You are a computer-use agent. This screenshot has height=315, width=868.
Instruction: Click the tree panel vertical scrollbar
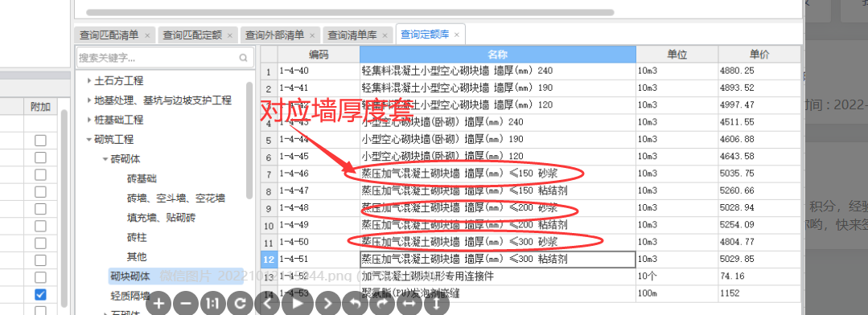point(249,141)
